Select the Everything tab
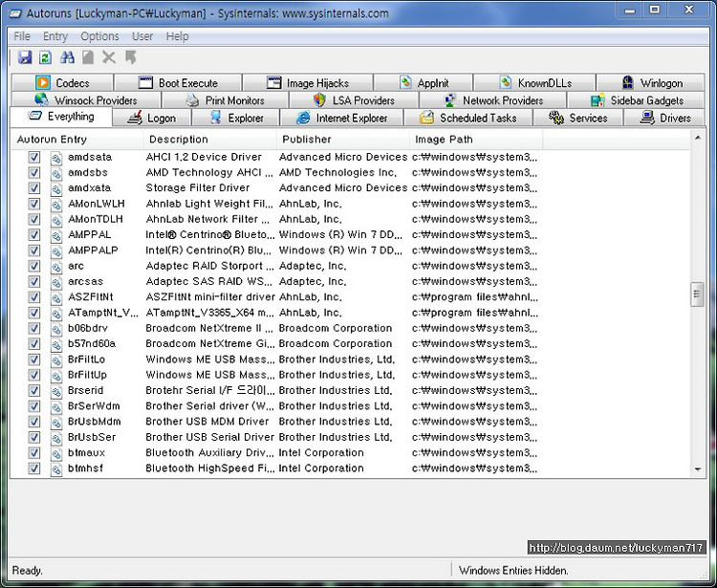This screenshot has width=717, height=588. click(x=61, y=117)
